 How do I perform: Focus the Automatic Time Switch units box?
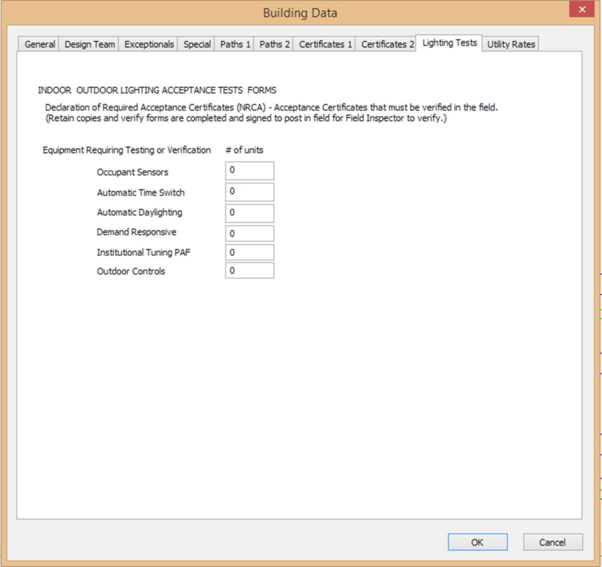(249, 192)
